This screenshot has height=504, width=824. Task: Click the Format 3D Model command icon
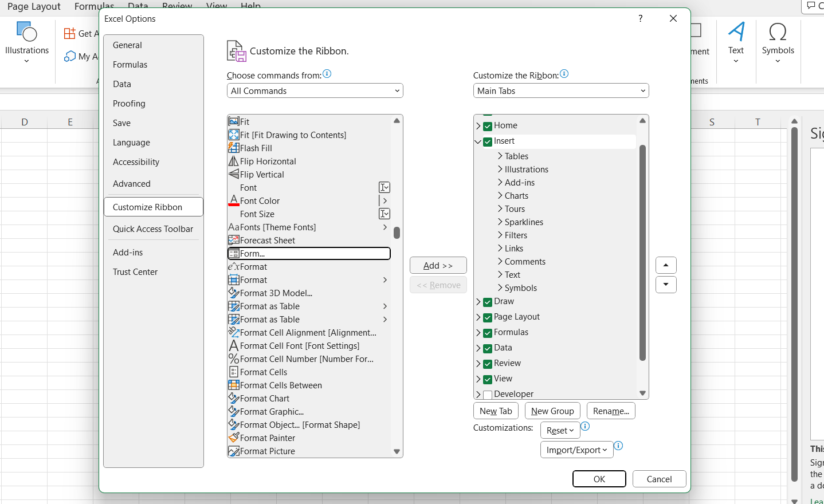pos(233,293)
